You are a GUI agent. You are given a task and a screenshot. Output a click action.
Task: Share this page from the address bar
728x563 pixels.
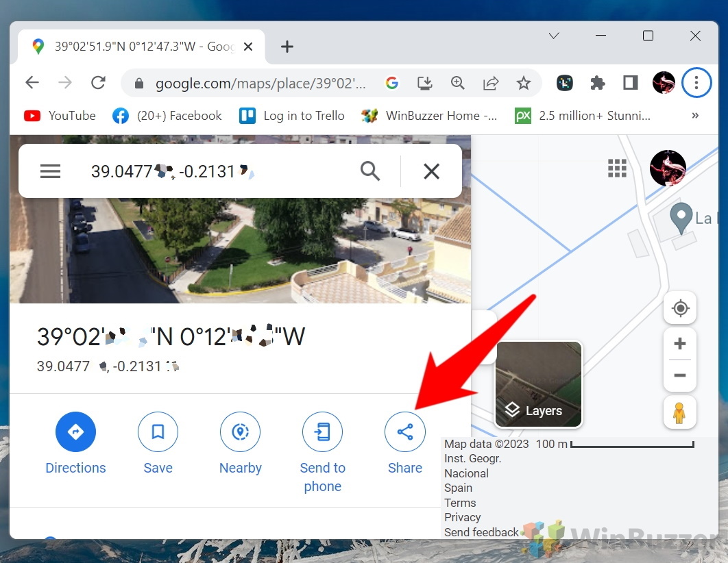click(491, 83)
